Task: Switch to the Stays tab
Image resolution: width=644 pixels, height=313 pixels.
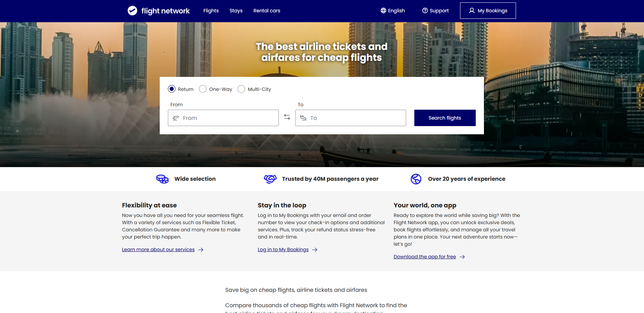Action: click(x=236, y=11)
